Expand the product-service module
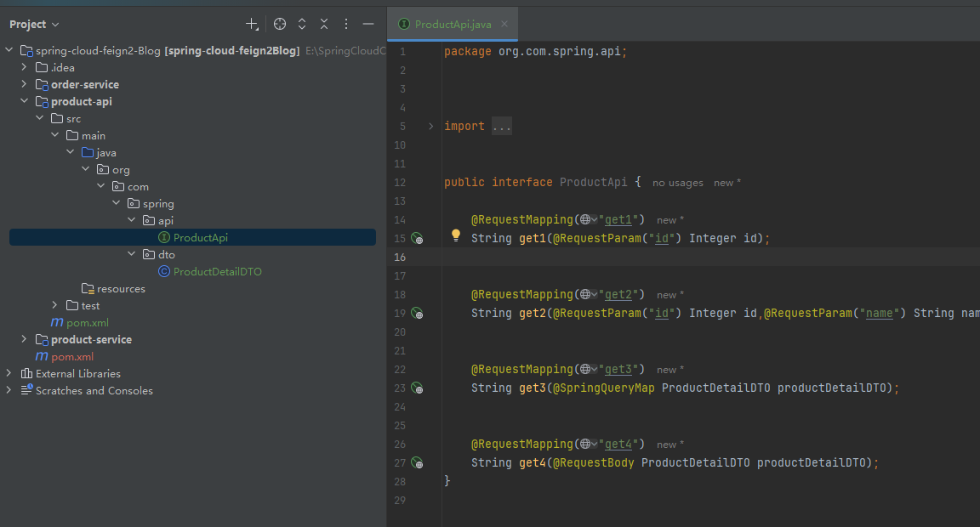 coord(24,339)
